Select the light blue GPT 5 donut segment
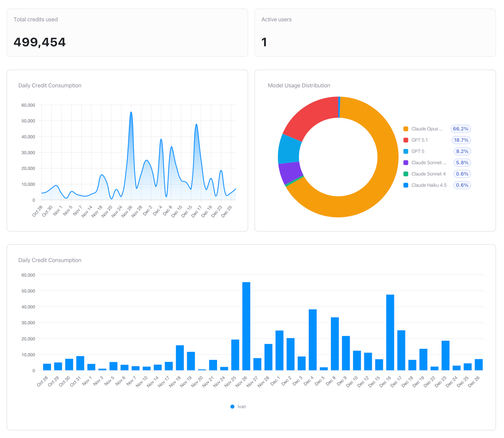Viewport: 504px width, 438px height. click(289, 149)
